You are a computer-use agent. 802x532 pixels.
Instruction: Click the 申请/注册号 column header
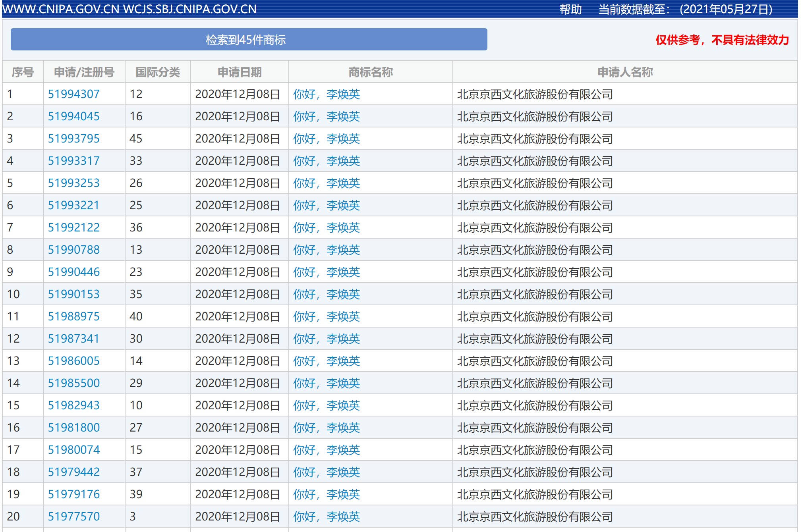[x=84, y=72]
